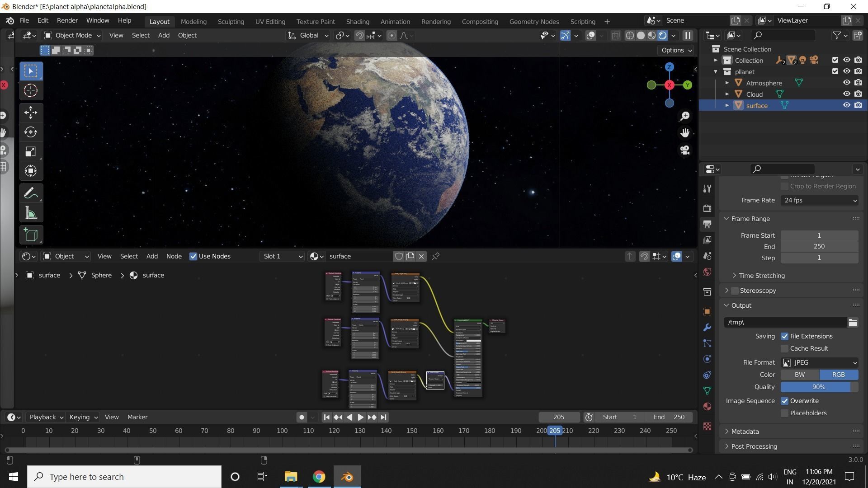Viewport: 868px width, 488px height.
Task: Click the current frame 205 marker
Action: click(x=555, y=431)
